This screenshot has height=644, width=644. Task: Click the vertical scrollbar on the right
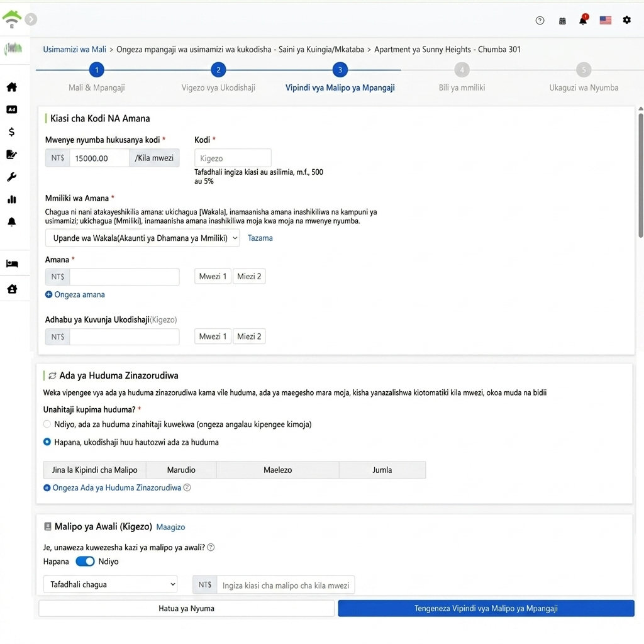point(641,176)
